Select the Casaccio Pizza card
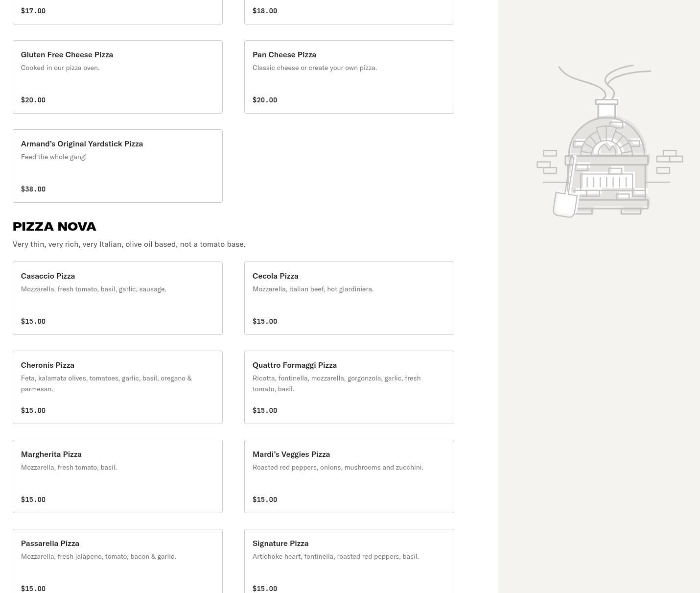This screenshot has width=700, height=593. click(x=117, y=298)
